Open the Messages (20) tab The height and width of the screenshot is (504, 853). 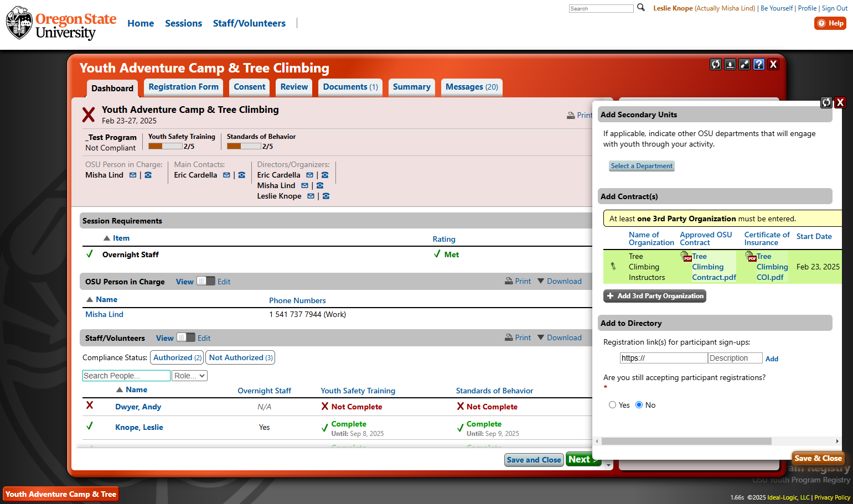coord(472,87)
